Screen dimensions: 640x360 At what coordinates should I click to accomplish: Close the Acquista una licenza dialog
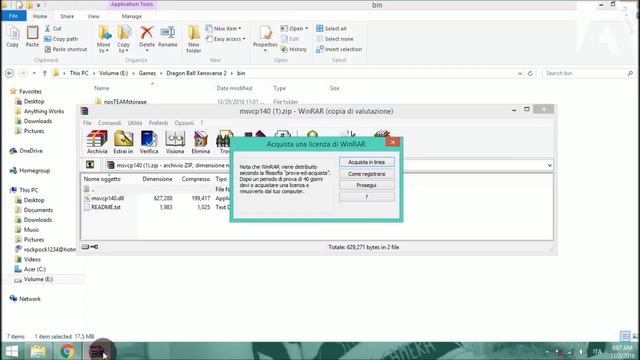(x=393, y=142)
